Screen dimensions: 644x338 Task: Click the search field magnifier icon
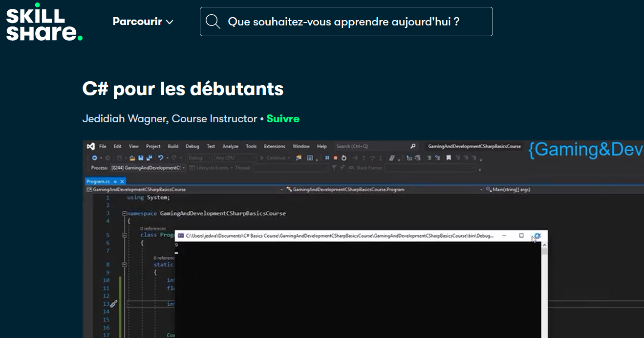[x=213, y=22]
